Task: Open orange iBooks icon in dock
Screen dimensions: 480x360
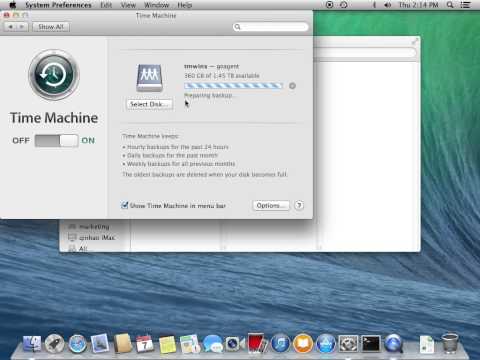Action: (x=303, y=344)
